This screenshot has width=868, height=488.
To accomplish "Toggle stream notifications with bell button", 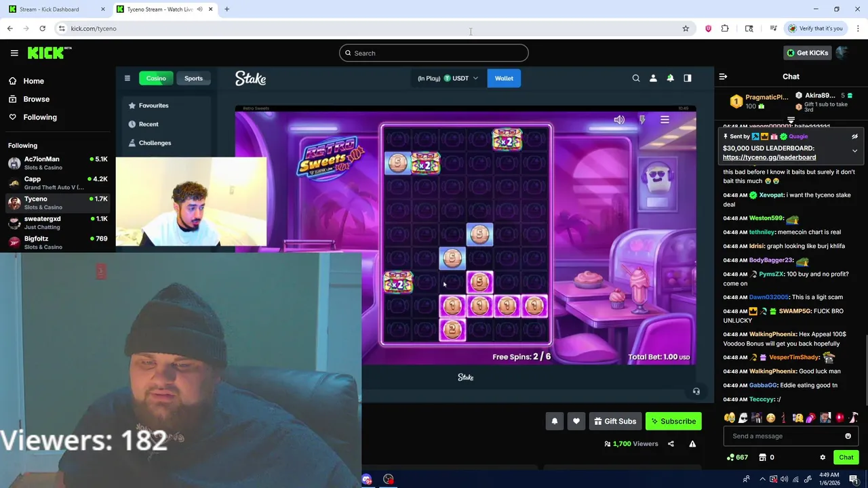I will 554,421.
